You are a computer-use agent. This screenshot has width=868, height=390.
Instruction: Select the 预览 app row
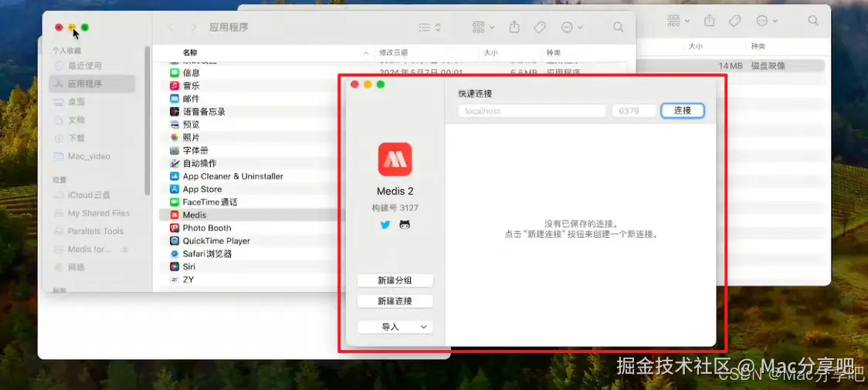tap(248, 124)
